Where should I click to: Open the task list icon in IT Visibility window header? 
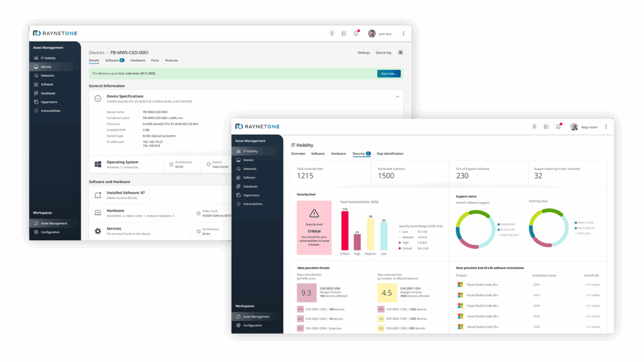coord(546,127)
